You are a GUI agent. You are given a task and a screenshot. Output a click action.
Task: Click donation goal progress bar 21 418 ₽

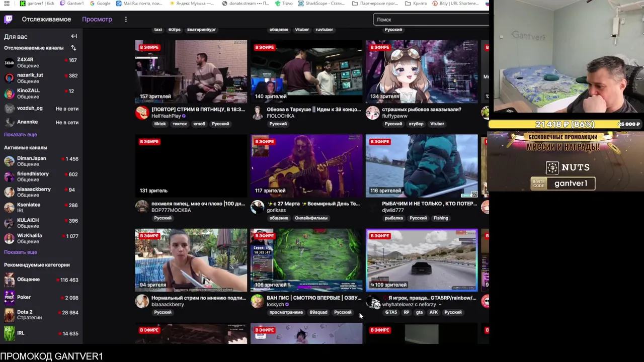tap(565, 124)
